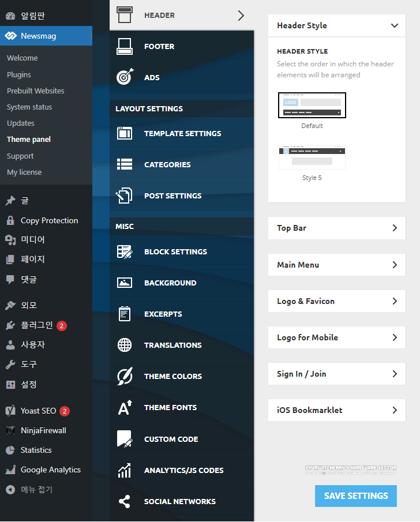
Task: Click the Excerpts clipboard icon
Action: tap(125, 314)
